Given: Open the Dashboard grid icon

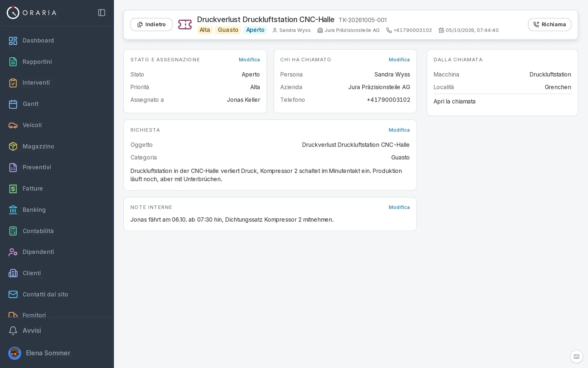Looking at the screenshot, I should pos(13,40).
